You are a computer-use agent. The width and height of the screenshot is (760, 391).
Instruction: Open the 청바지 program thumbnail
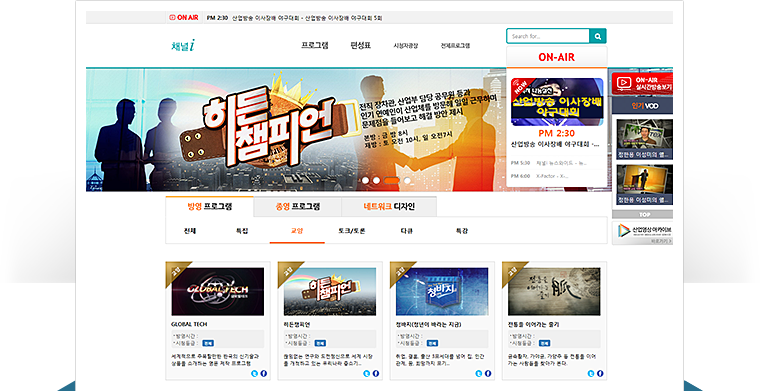442,292
